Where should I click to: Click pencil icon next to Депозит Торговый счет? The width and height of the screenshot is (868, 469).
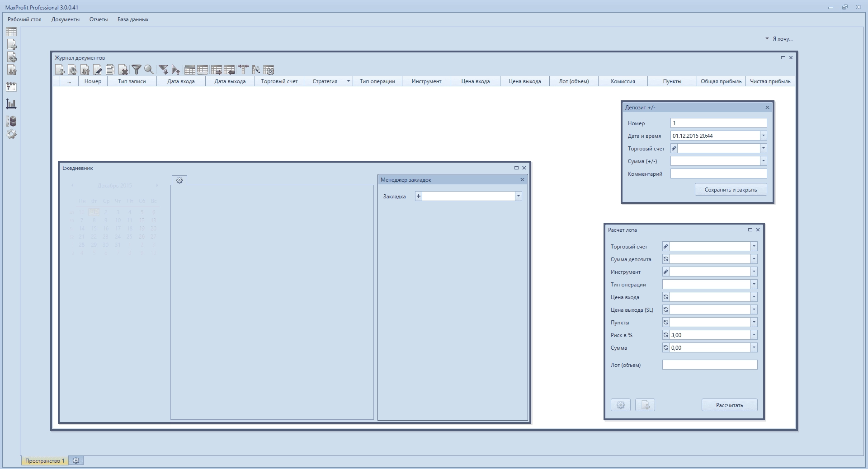pyautogui.click(x=674, y=148)
